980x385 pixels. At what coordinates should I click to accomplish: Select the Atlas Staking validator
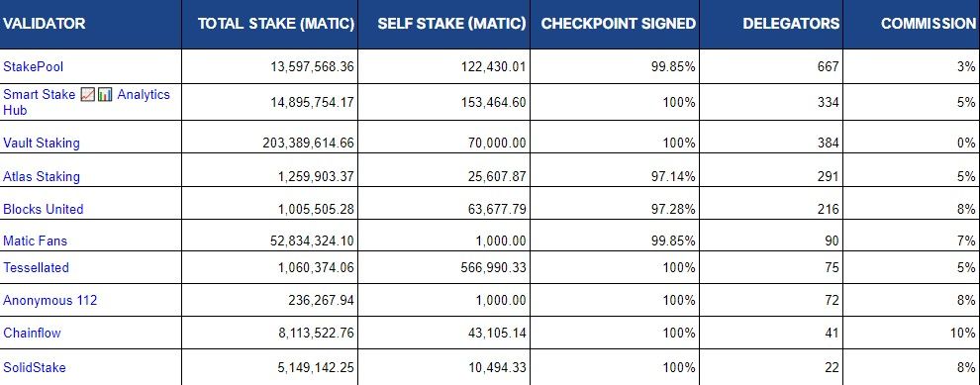pyautogui.click(x=42, y=176)
